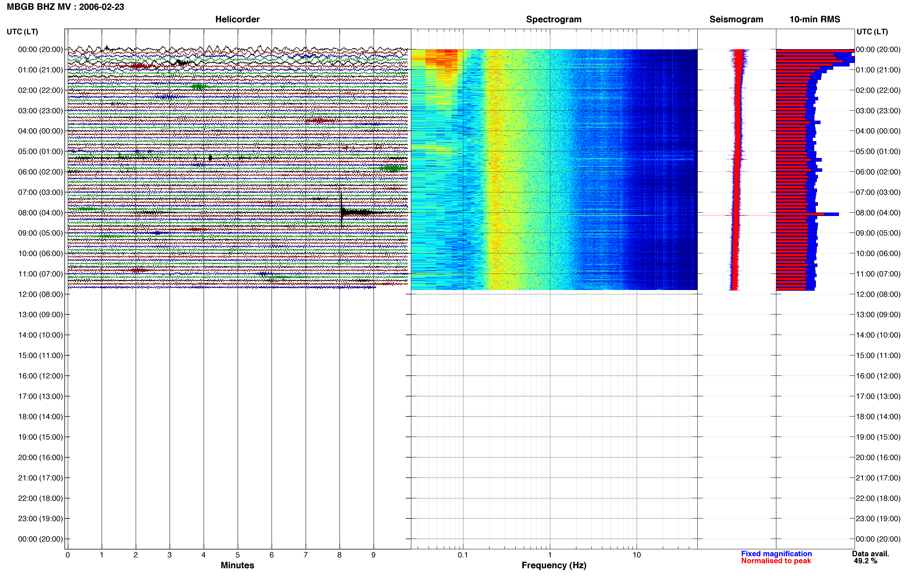Click the right '12:00 (08:00)' time label
The image size is (924, 578).
pyautogui.click(x=878, y=294)
